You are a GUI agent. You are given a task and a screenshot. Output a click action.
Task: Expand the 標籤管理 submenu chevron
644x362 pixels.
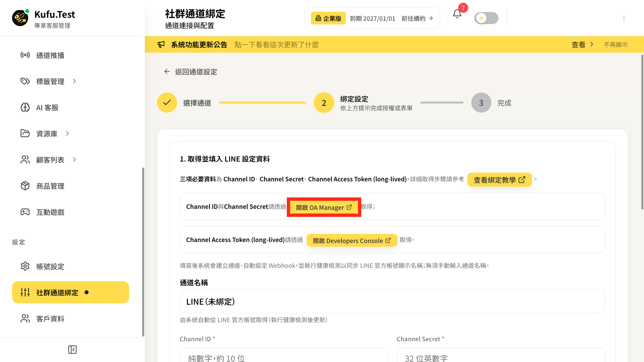[x=74, y=81]
